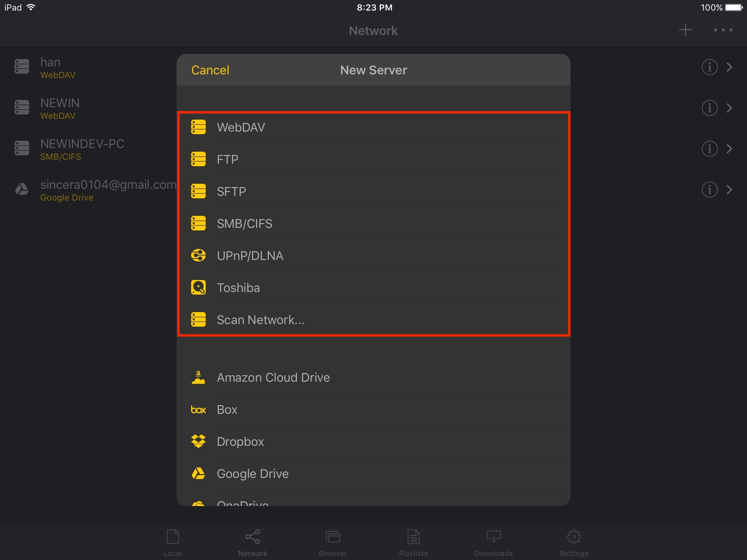Tap the Scan Network icon
The width and height of the screenshot is (747, 560).
click(198, 320)
